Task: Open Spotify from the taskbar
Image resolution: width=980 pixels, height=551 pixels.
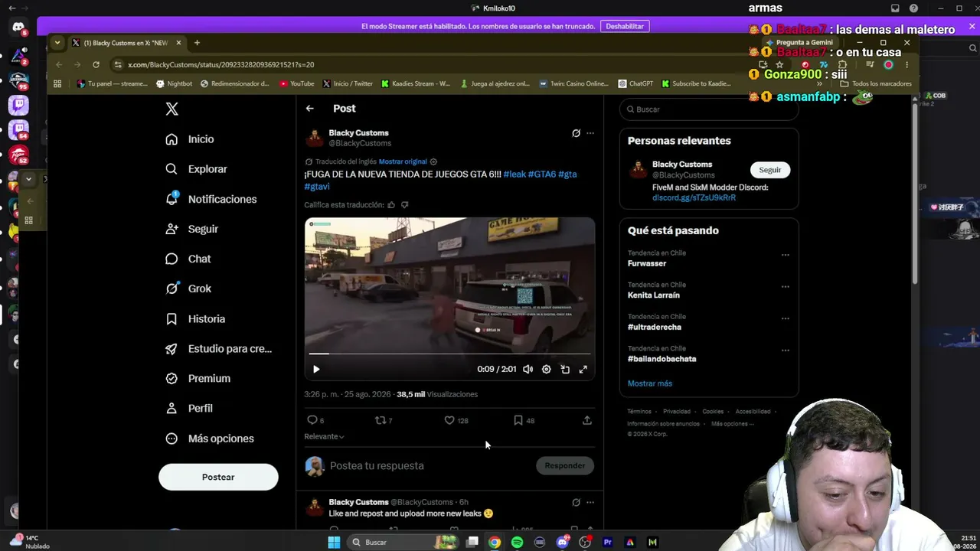Action: (518, 543)
